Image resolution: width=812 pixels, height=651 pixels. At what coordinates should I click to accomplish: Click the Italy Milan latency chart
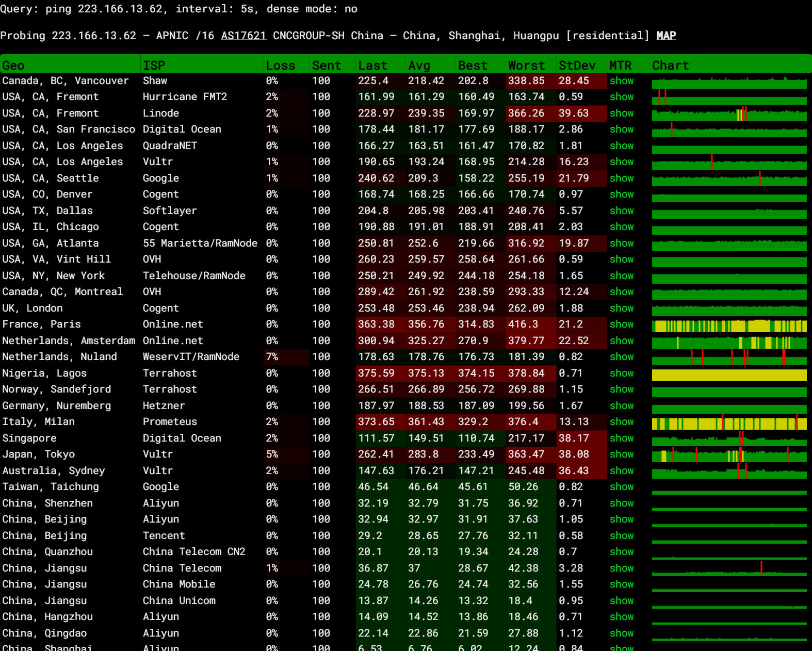(729, 423)
